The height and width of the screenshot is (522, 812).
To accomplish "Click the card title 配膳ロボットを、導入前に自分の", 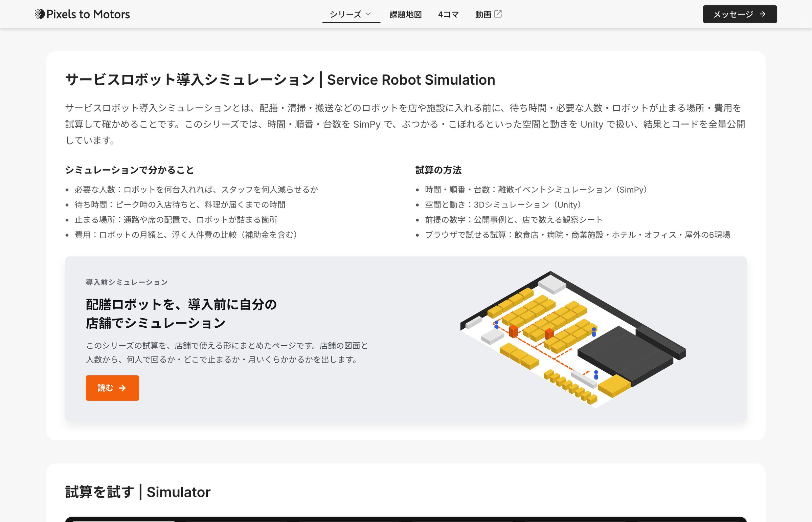I will [181, 313].
